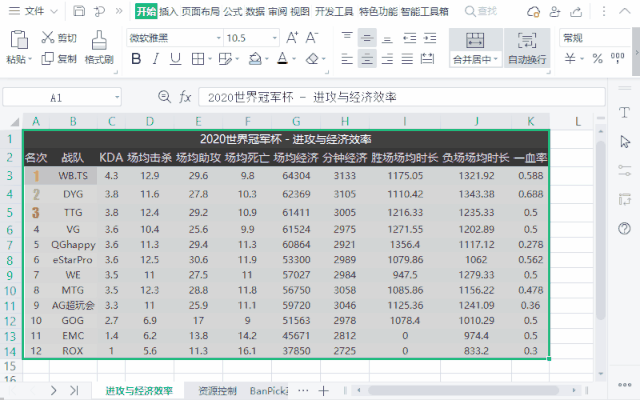This screenshot has width=640, height=400.
Task: Activate the Format Painter brush
Action: pyautogui.click(x=99, y=40)
